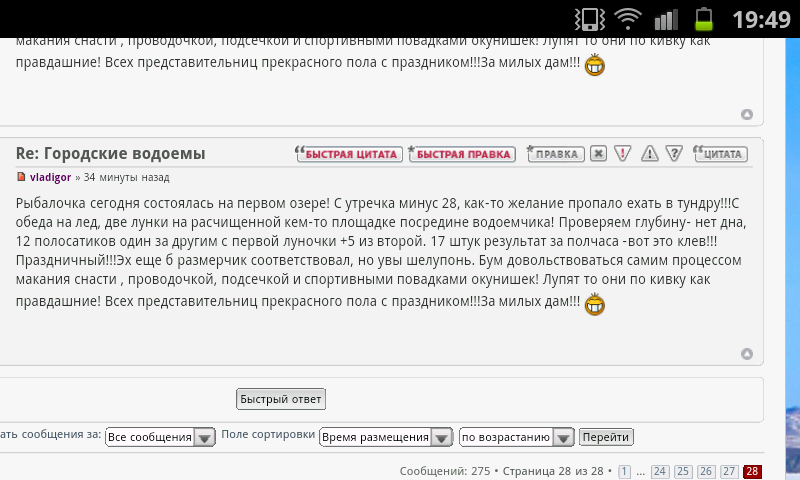The image size is (800, 480).
Task: Select current page 28 in pagination
Action: [753, 471]
